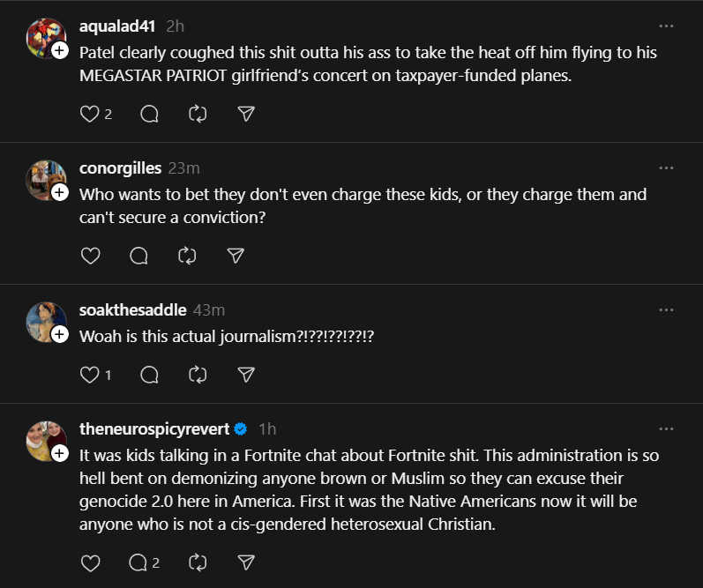703x588 pixels.
Task: Like theneurospicyrevert's comment
Action: point(90,562)
